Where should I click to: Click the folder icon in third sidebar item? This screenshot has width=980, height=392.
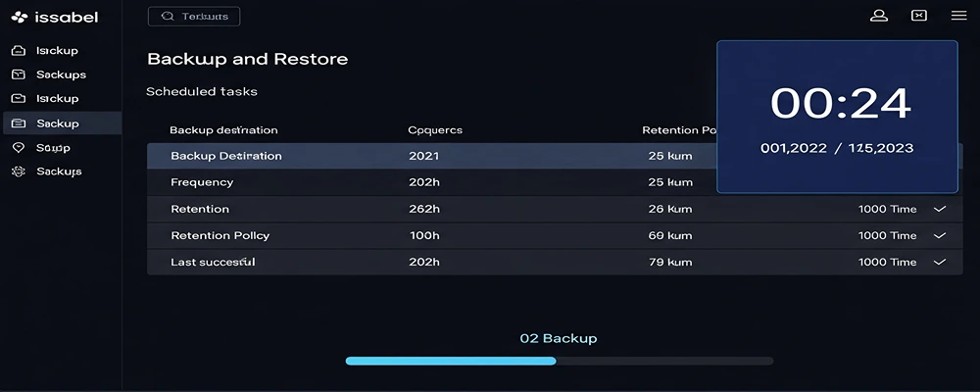coord(18,98)
